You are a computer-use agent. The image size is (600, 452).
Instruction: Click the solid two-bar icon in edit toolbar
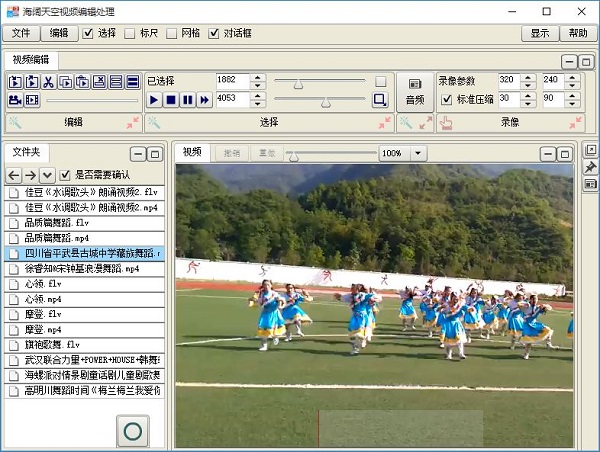[x=133, y=82]
